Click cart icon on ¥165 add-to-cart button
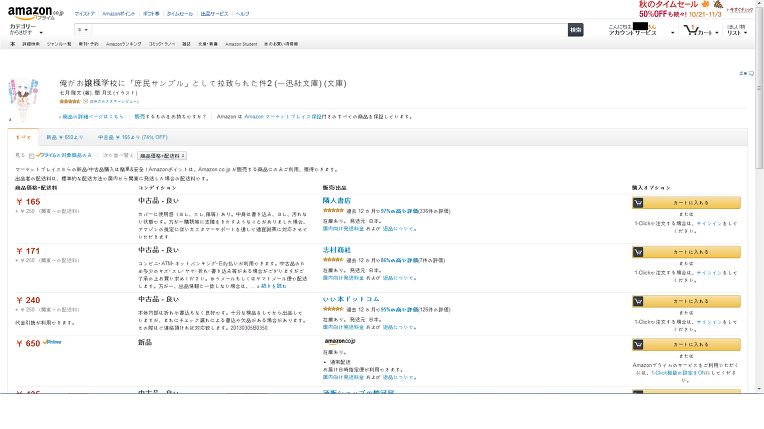This screenshot has height=429, width=764. point(638,203)
